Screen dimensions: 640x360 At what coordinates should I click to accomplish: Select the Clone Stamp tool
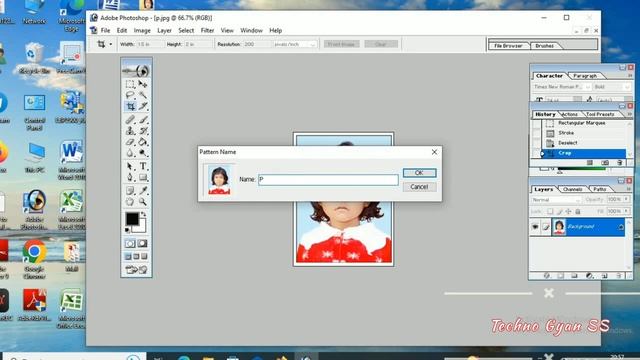[130, 131]
